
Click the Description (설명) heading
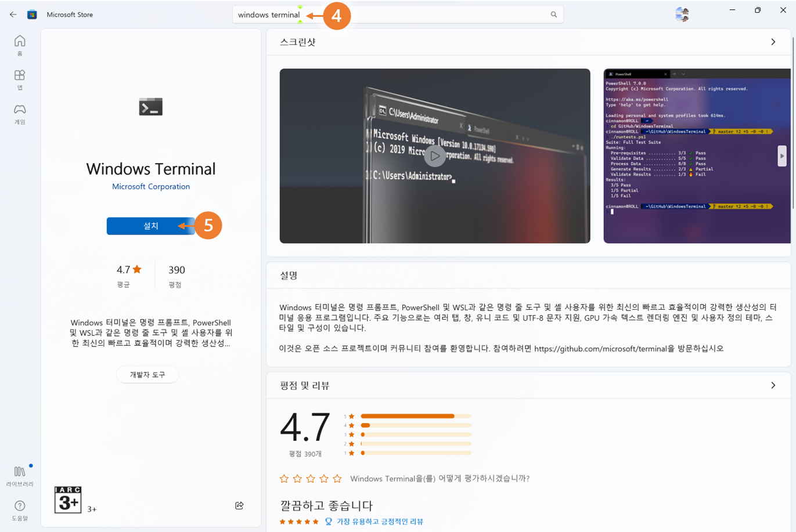[289, 275]
